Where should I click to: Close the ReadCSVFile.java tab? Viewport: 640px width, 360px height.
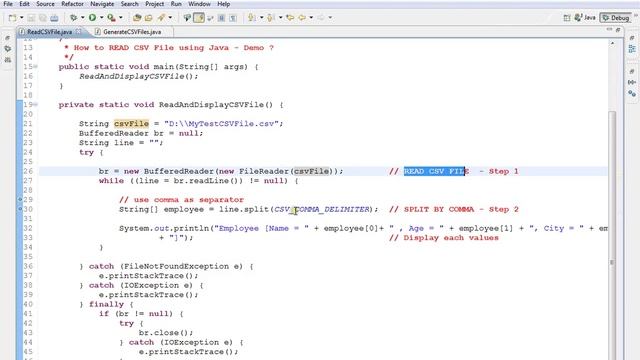[78, 31]
